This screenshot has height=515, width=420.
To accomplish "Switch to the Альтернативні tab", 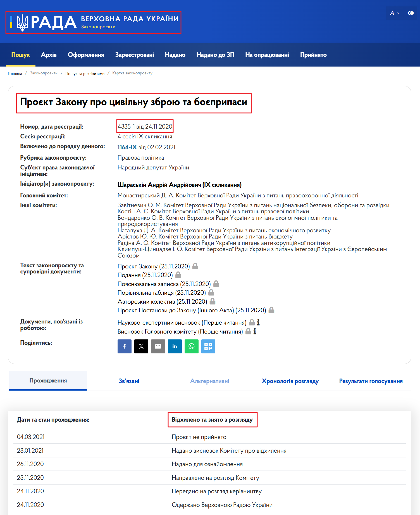I will pyautogui.click(x=209, y=381).
